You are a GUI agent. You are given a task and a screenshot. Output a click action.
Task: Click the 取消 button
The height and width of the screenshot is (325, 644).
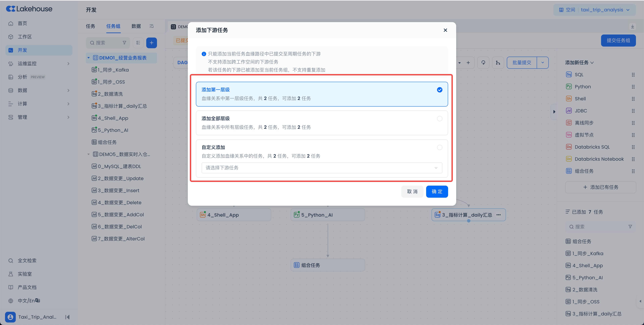coord(412,192)
